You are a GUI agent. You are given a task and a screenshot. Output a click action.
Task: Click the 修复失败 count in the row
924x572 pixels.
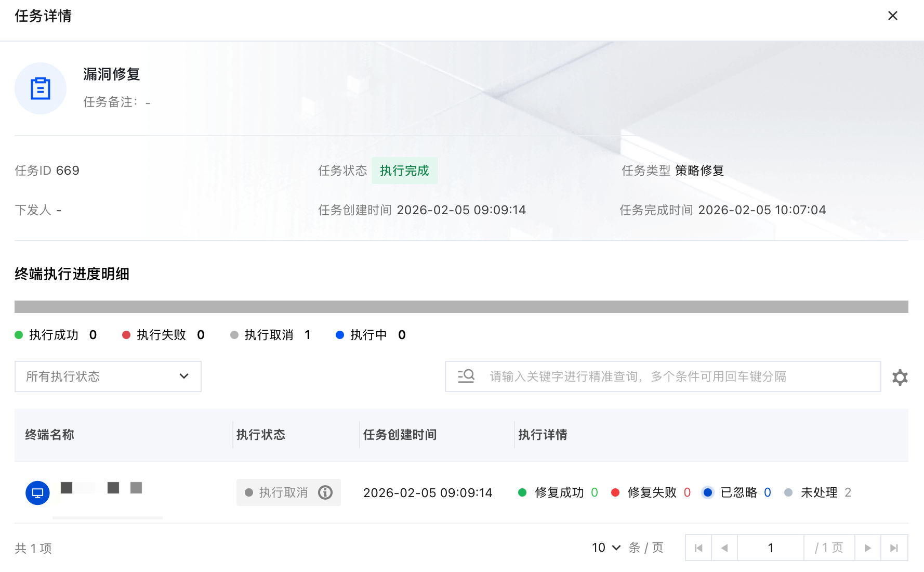pyautogui.click(x=687, y=492)
